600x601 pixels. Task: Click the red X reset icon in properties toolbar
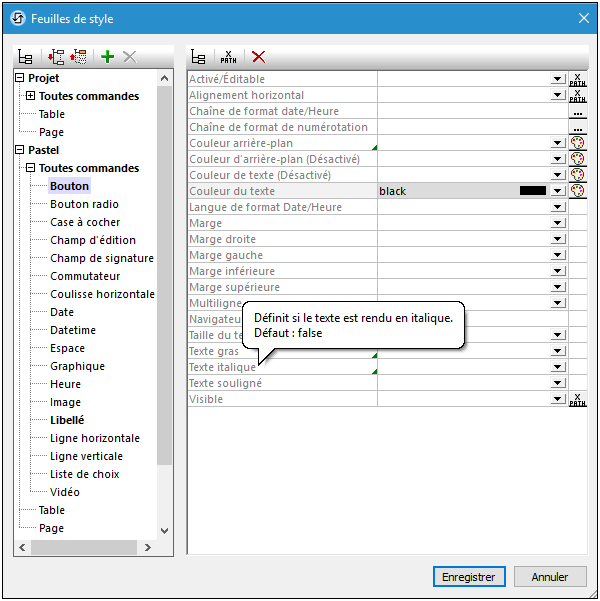258,58
